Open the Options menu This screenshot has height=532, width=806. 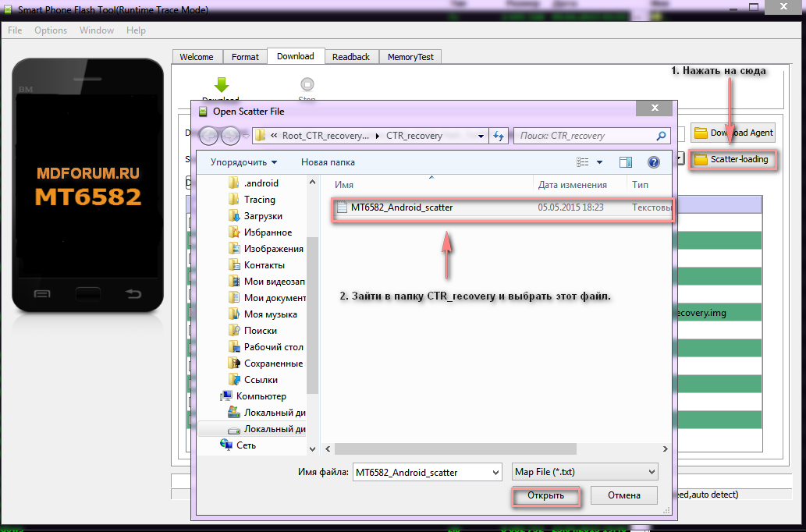click(x=51, y=30)
